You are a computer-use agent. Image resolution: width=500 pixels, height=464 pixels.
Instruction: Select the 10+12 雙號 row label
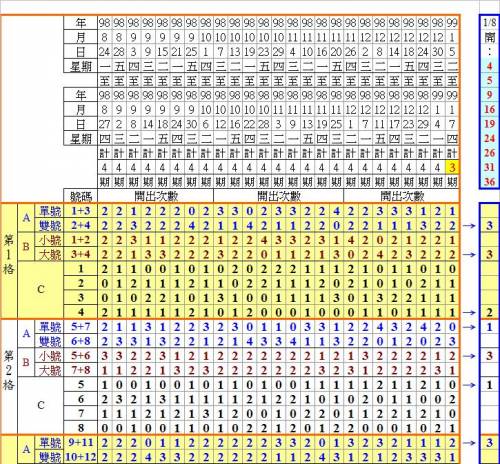pyautogui.click(x=66, y=456)
